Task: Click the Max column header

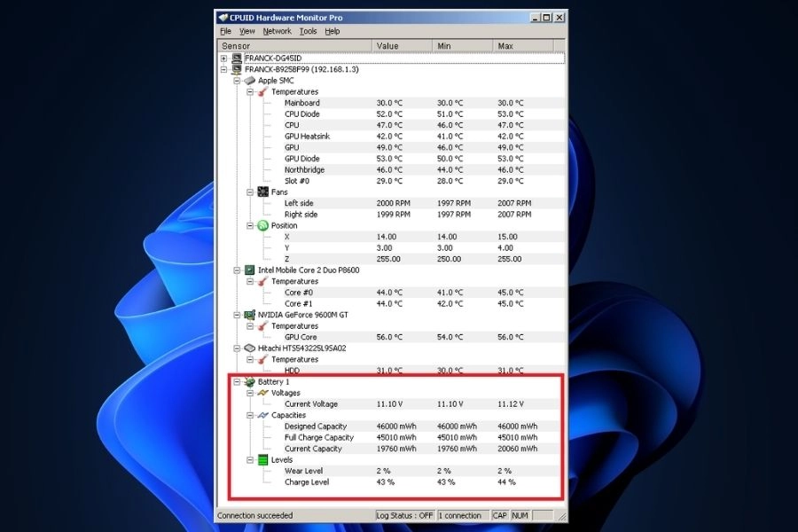Action: [523, 46]
